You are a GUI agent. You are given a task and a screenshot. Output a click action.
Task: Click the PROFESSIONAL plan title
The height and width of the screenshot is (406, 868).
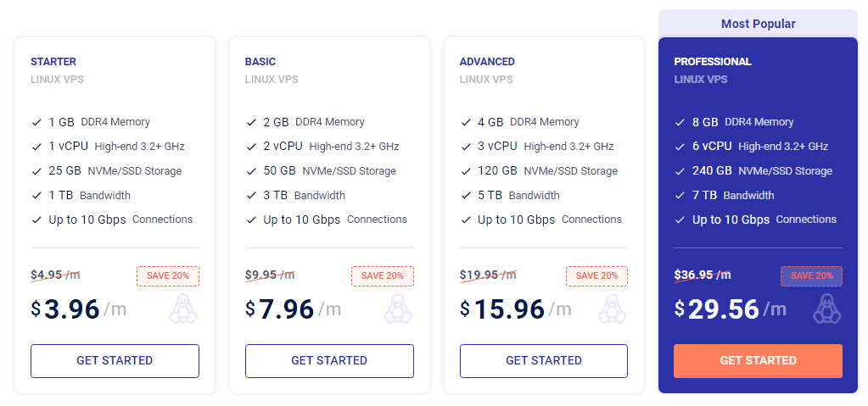click(x=713, y=62)
